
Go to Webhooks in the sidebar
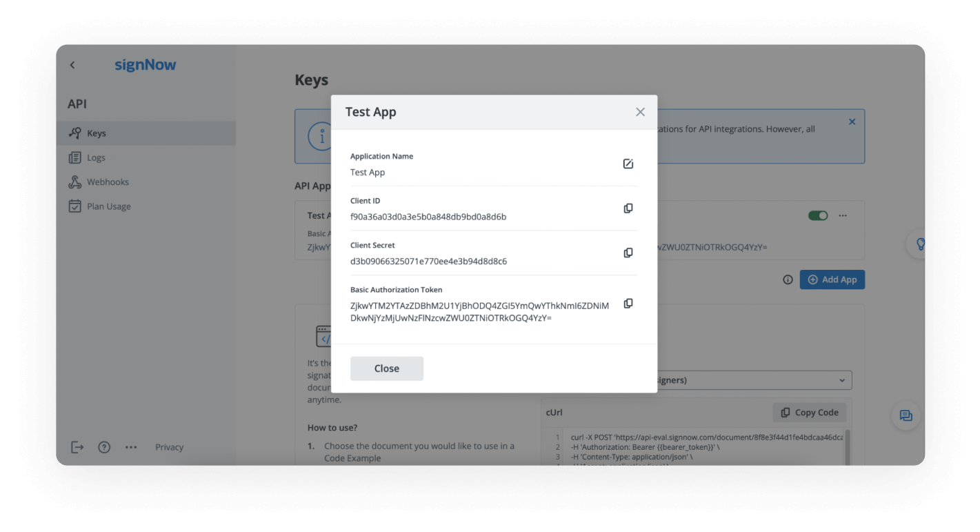point(108,182)
